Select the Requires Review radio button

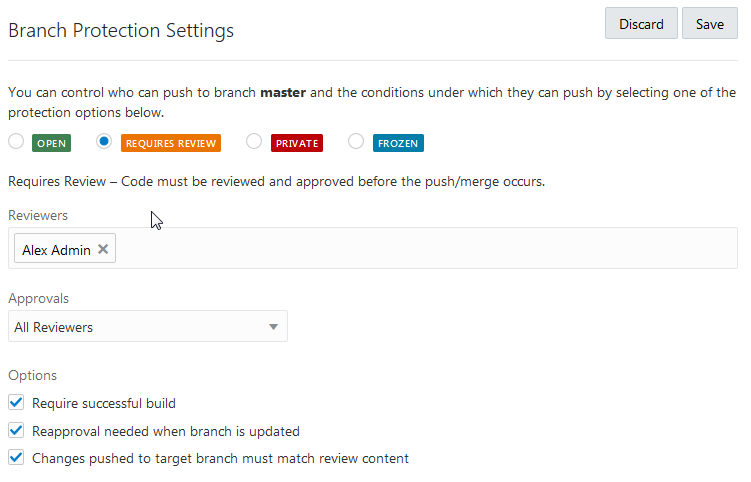(104, 142)
